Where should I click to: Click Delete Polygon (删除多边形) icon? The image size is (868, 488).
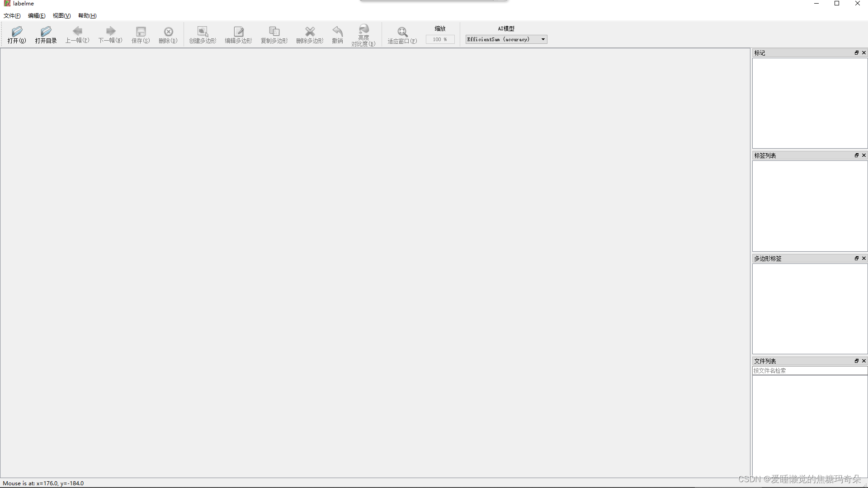pyautogui.click(x=310, y=32)
